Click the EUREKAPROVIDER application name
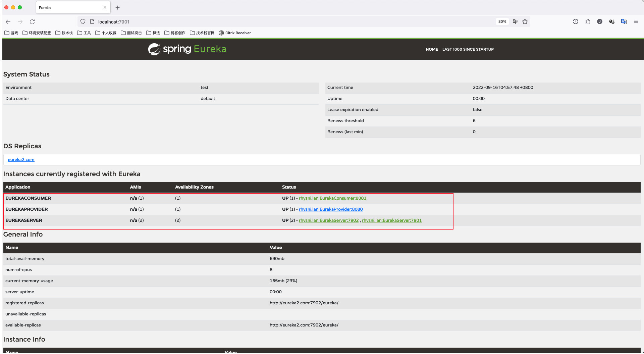644x354 pixels. 26,209
